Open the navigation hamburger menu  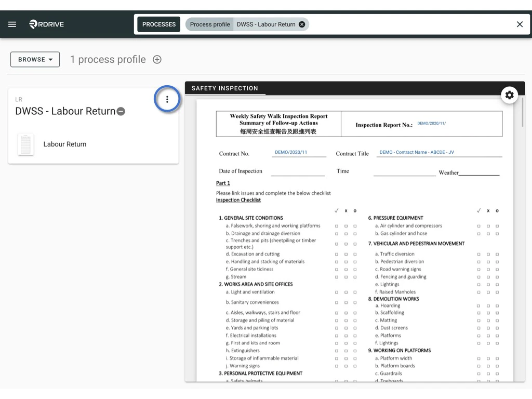tap(12, 24)
